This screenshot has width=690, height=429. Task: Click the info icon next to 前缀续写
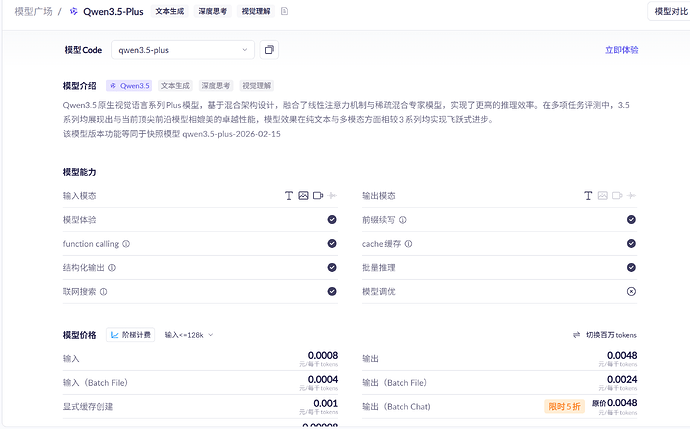(x=402, y=219)
